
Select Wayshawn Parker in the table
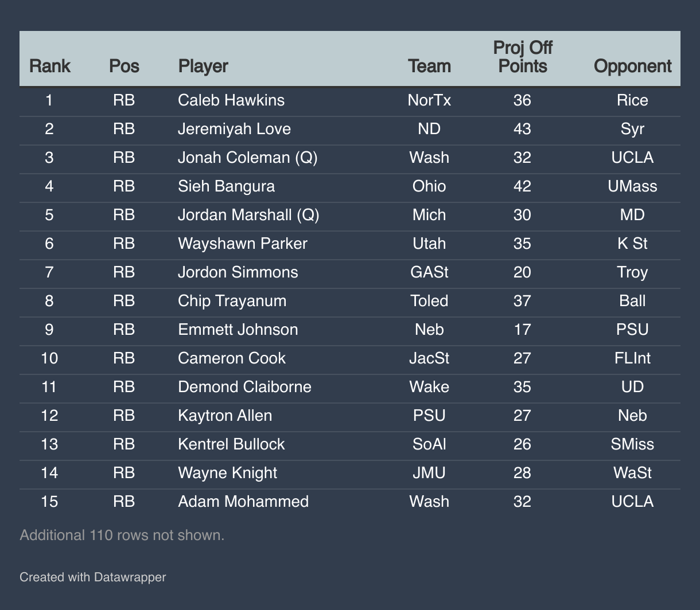point(243,244)
